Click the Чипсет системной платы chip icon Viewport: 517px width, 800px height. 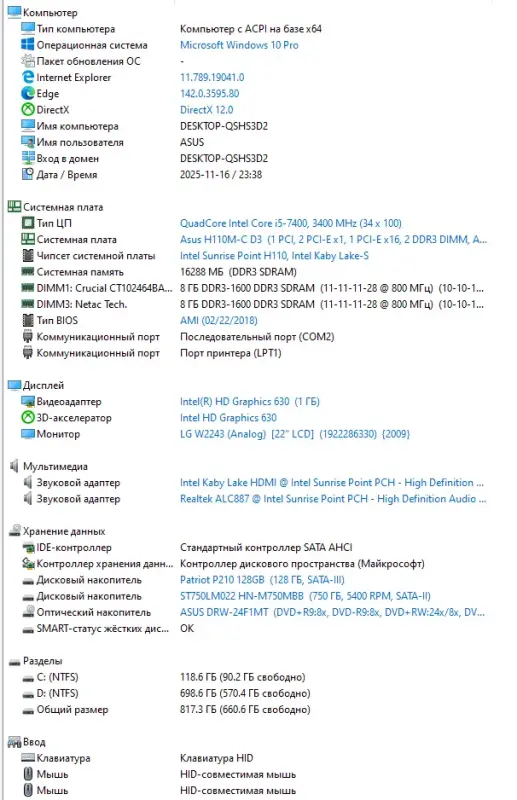coord(28,255)
